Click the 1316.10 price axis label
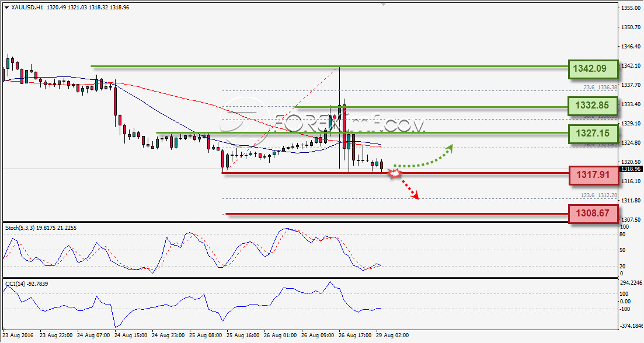This screenshot has height=343, width=644. (631, 181)
